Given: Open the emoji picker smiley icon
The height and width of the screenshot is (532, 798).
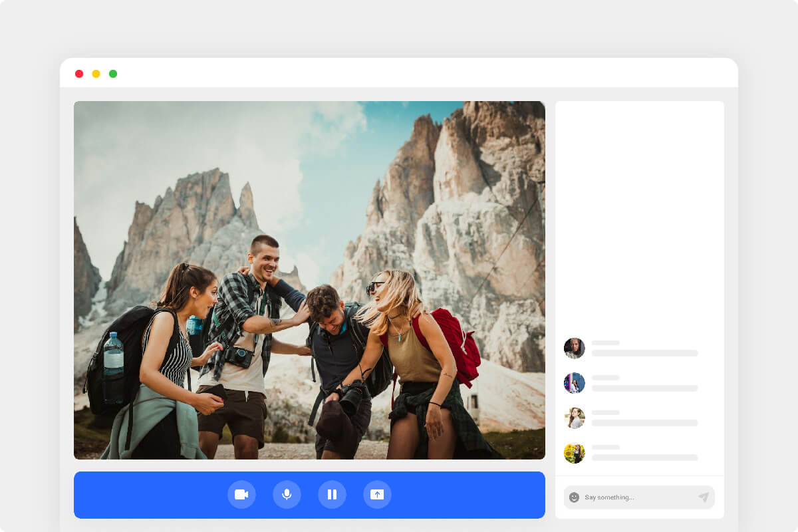Looking at the screenshot, I should click(575, 497).
